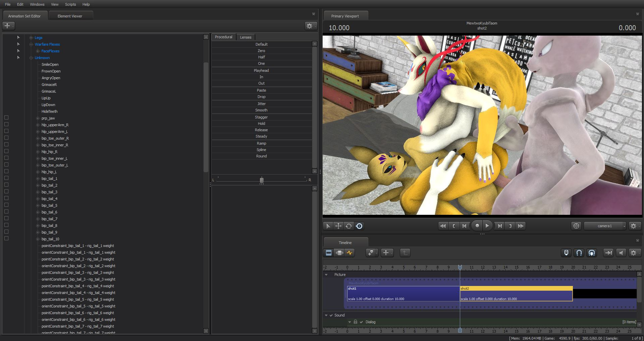This screenshot has width=644, height=341.
Task: Tick the checkbox beside hlp_hip_R
Action: [6, 151]
